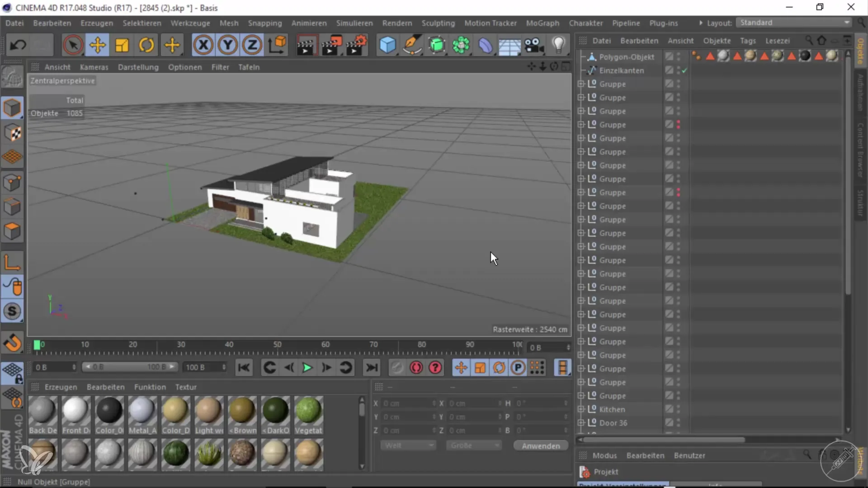Switch to Model mode cube icon
Image resolution: width=868 pixels, height=488 pixels.
(x=12, y=108)
